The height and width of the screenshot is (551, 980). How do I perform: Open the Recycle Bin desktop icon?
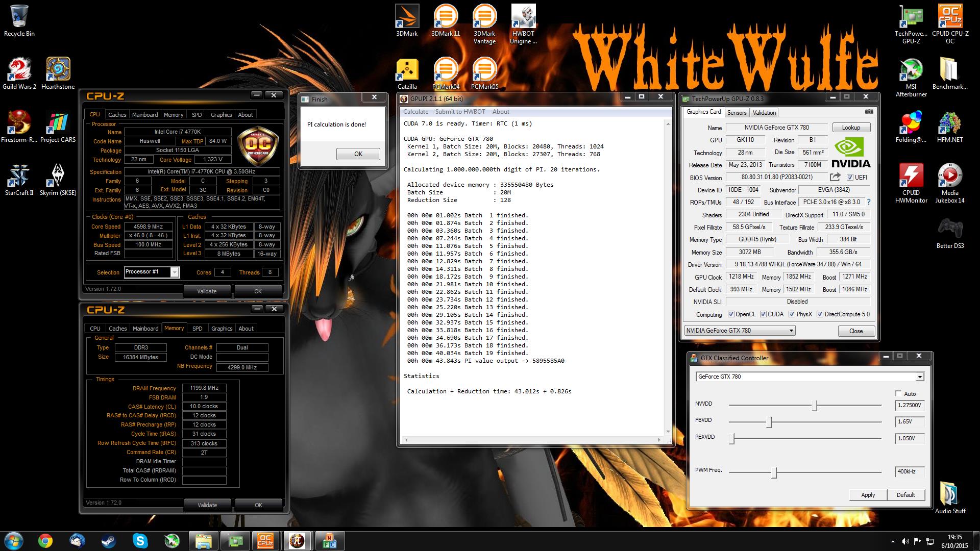click(x=19, y=20)
